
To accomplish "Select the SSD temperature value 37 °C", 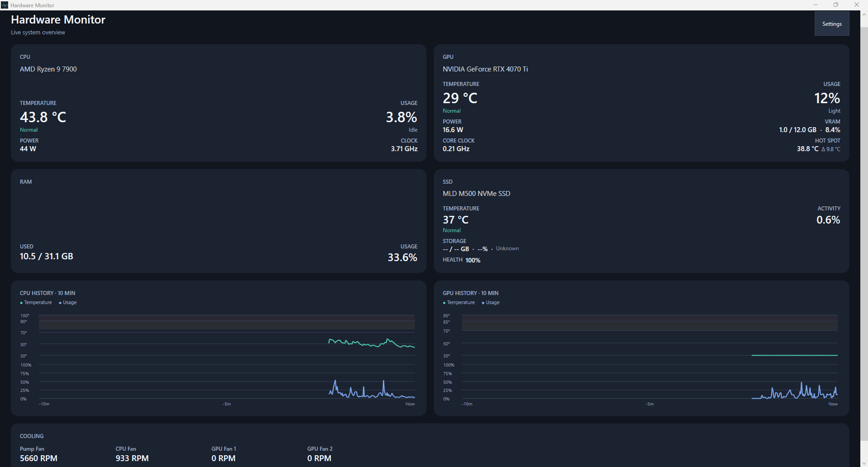I will [x=456, y=220].
